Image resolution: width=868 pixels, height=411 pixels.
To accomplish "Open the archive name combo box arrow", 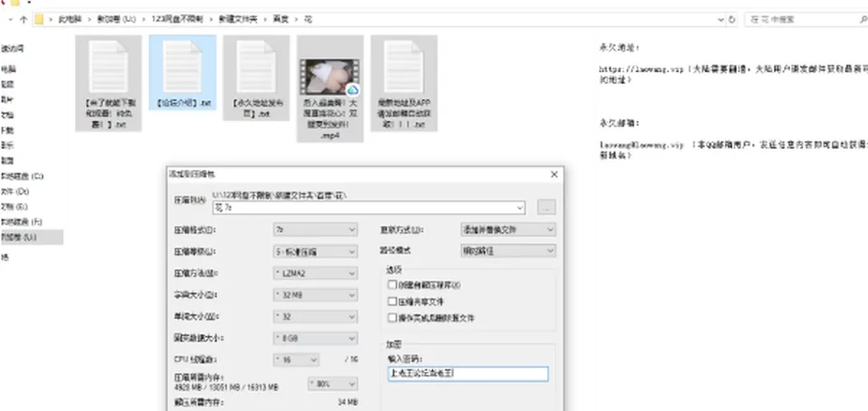I will [x=519, y=208].
